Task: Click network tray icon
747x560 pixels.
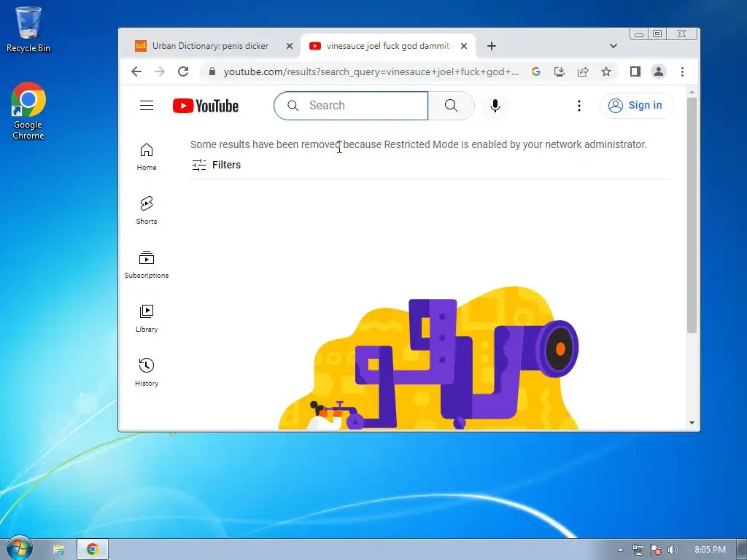Action: (638, 550)
